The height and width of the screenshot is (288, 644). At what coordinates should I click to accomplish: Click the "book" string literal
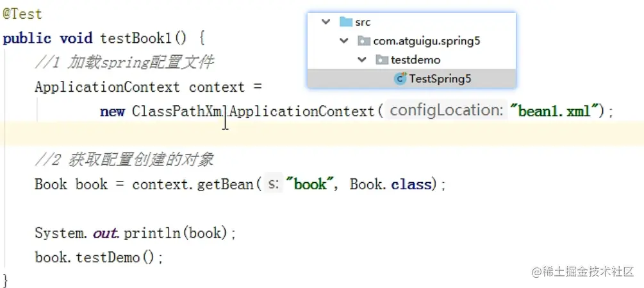pos(309,184)
